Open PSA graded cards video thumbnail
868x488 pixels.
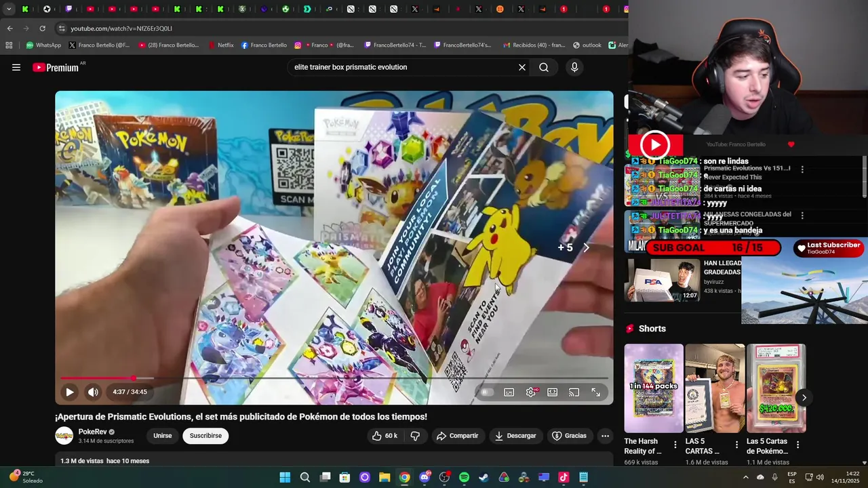(x=663, y=280)
